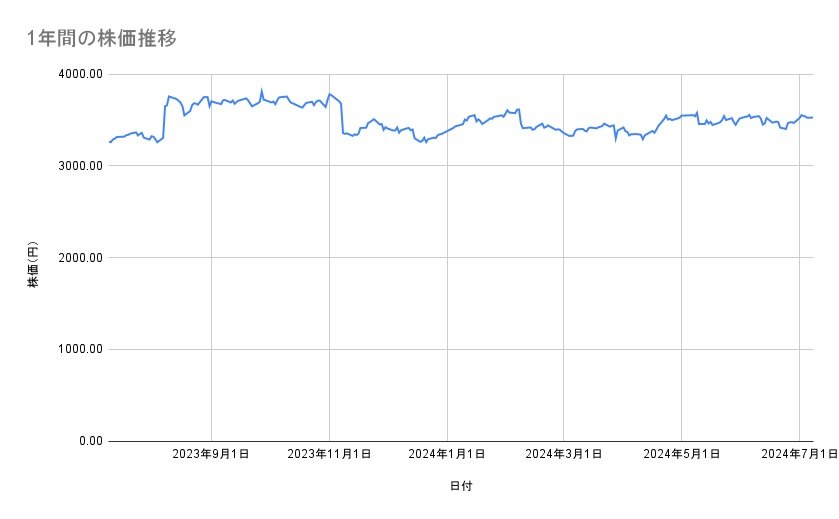Click the highest spike of the blue line
The height and width of the screenshot is (519, 839).
[x=261, y=90]
